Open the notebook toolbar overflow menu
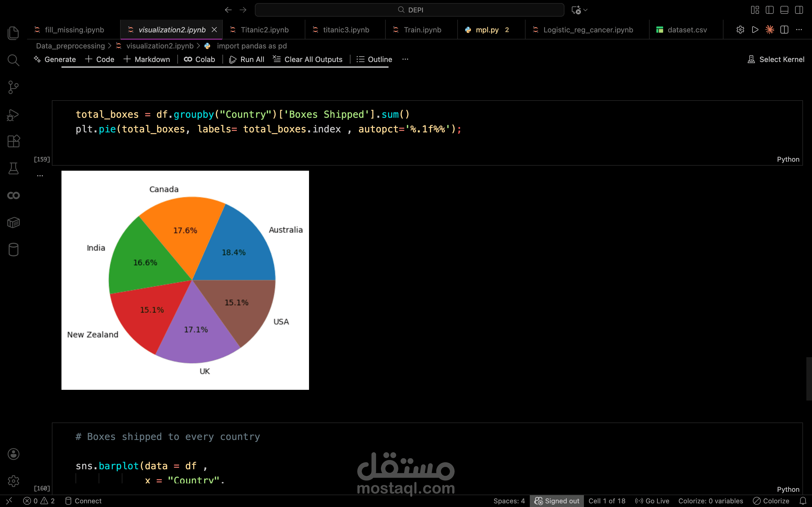This screenshot has width=812, height=507. coord(405,59)
